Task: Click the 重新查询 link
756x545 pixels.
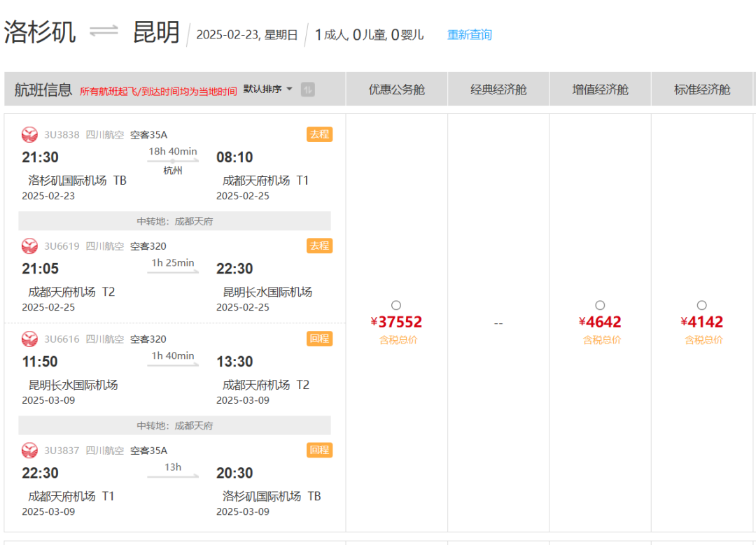Action: pos(469,34)
